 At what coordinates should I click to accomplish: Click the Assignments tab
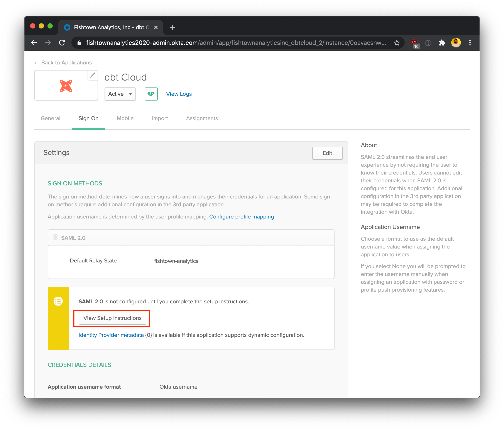[202, 118]
